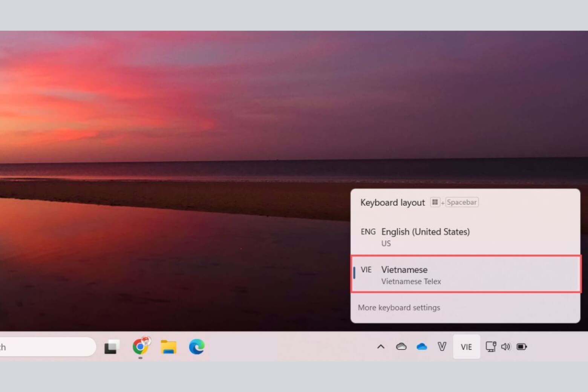
Task: Open Microsoft Edge browser
Action: click(x=196, y=347)
